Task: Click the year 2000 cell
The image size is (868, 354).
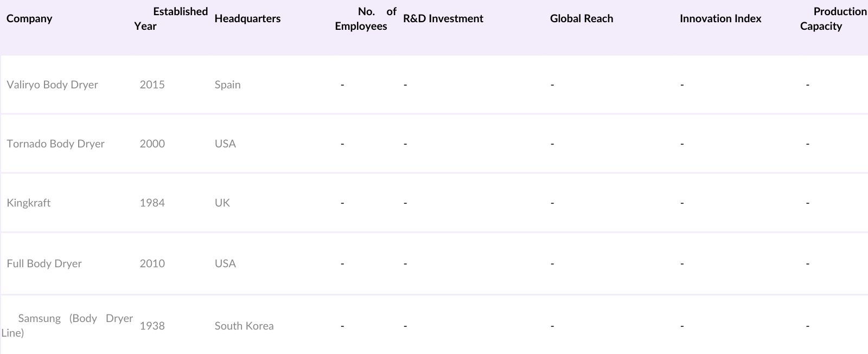Action: [152, 144]
